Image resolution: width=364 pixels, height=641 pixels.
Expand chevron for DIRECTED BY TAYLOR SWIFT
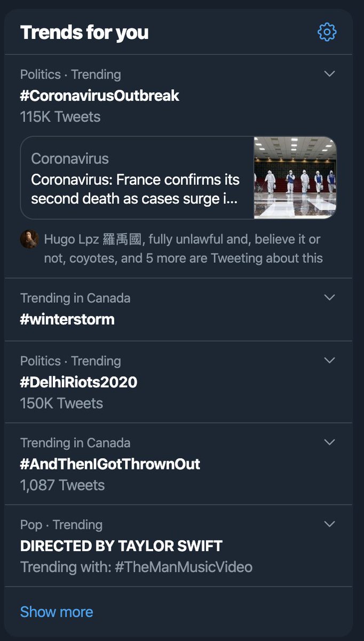click(x=330, y=525)
